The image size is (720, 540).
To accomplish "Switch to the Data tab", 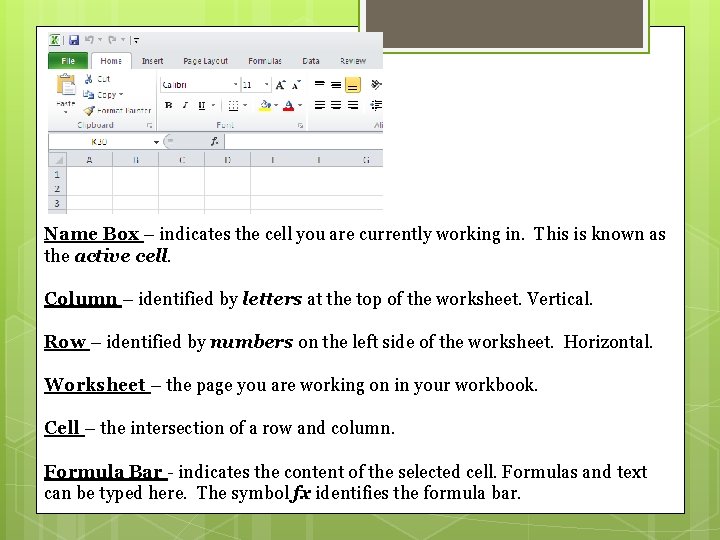I will point(311,61).
